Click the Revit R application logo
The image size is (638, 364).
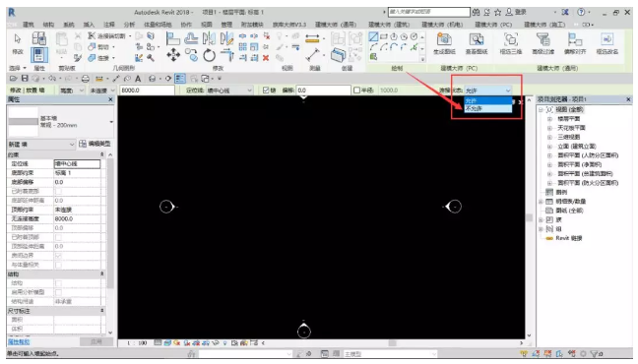coord(12,12)
